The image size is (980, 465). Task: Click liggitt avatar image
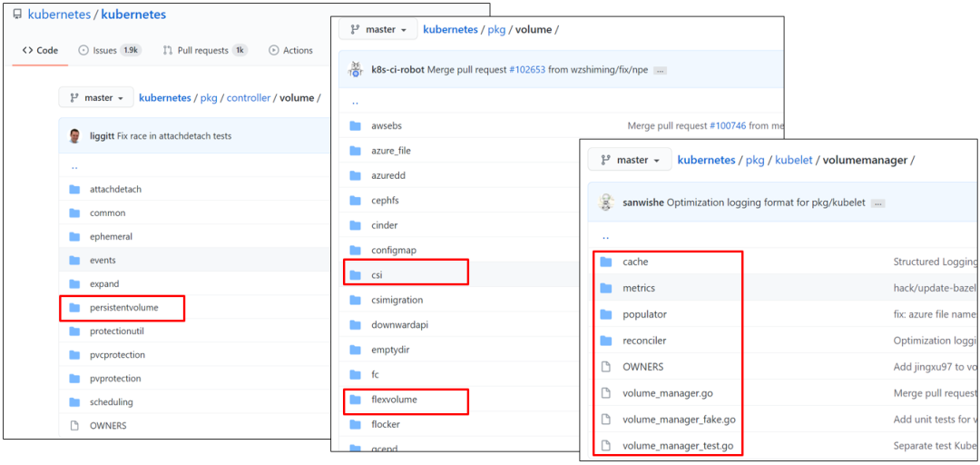(74, 136)
